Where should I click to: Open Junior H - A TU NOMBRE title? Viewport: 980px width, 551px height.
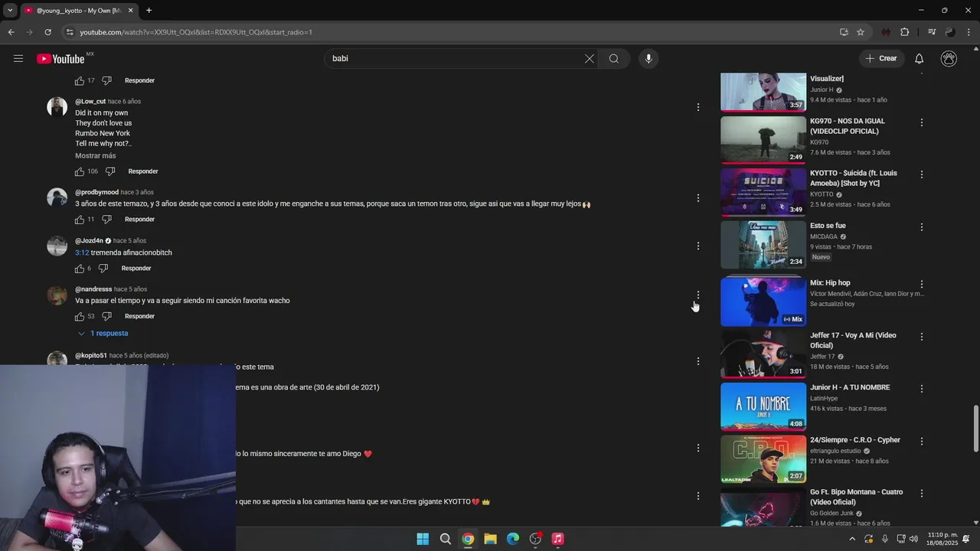(850, 388)
